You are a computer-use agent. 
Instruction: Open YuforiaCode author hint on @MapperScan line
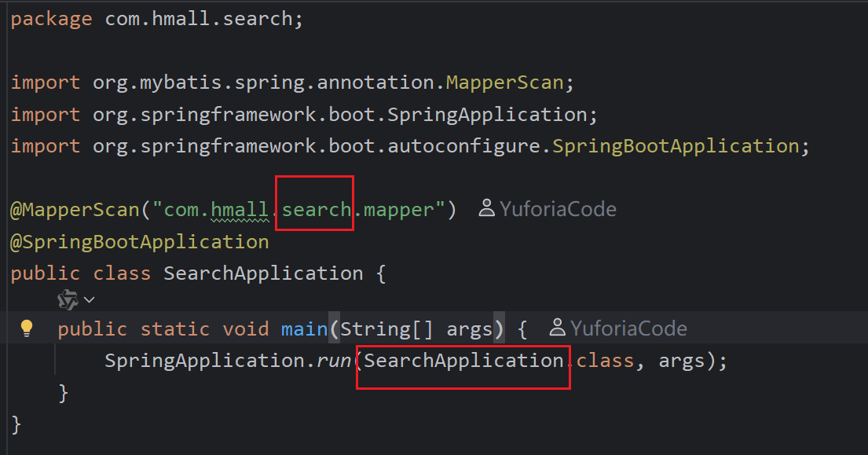click(558, 209)
